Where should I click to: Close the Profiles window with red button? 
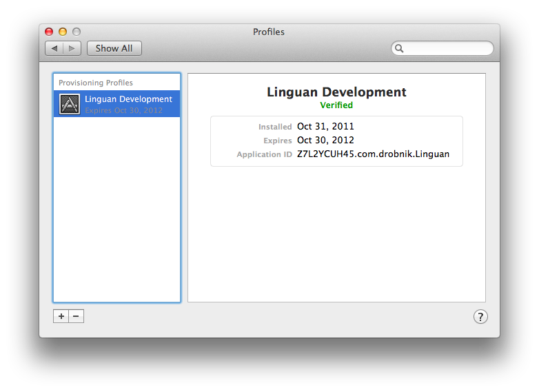coord(49,32)
